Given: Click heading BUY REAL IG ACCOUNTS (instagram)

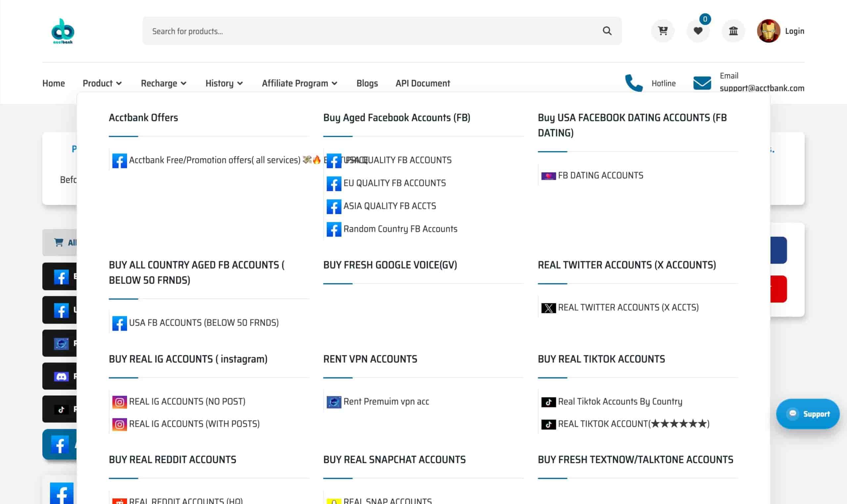Looking at the screenshot, I should pyautogui.click(x=188, y=359).
